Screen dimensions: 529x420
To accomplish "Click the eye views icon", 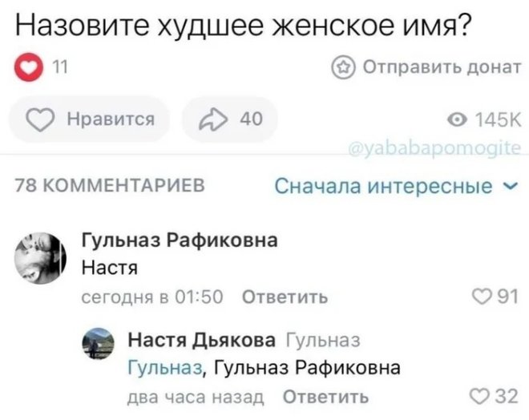I will pyautogui.click(x=459, y=120).
